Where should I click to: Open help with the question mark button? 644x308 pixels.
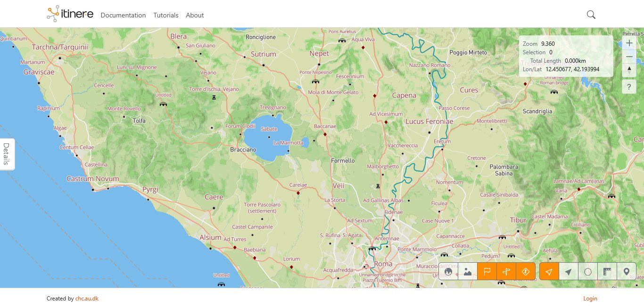pyautogui.click(x=629, y=86)
